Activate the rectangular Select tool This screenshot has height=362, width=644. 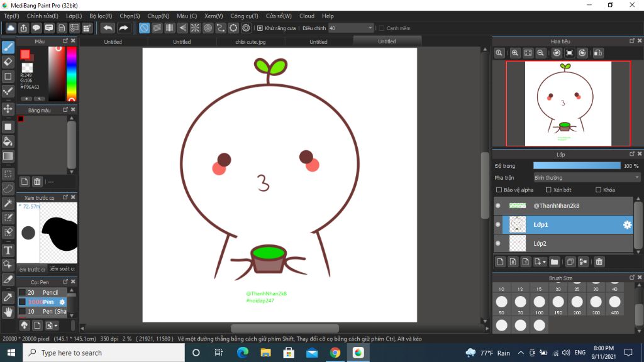coord(8,174)
